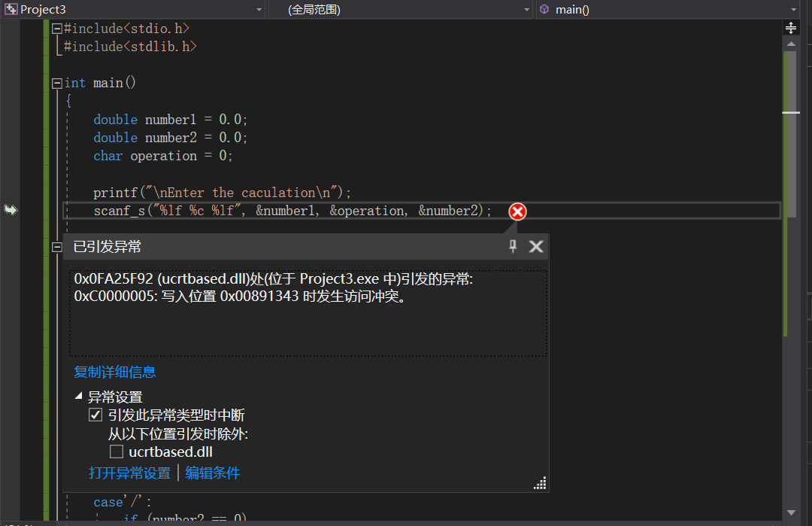This screenshot has width=812, height=526.
Task: Uncheck break when this exception type thrown
Action: [95, 415]
